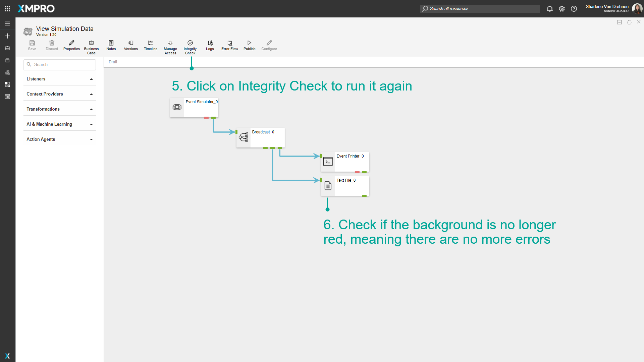Viewport: 644px width, 362px height.
Task: Switch to the Draft tab
Action: [113, 62]
